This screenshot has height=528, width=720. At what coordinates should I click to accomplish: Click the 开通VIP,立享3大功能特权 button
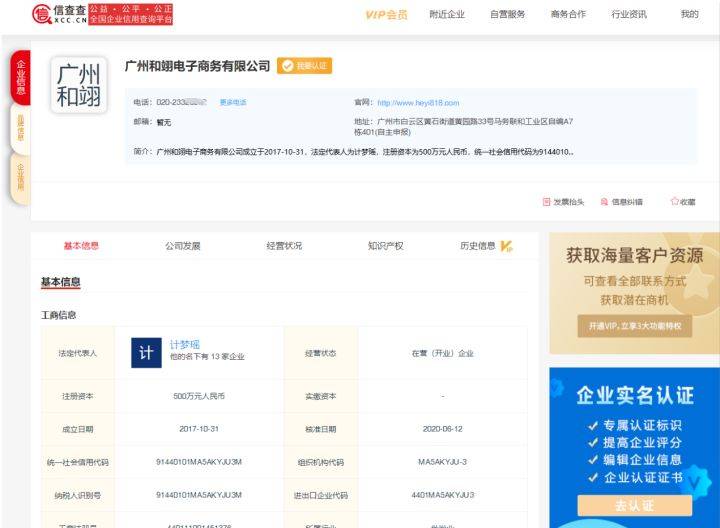(x=635, y=326)
